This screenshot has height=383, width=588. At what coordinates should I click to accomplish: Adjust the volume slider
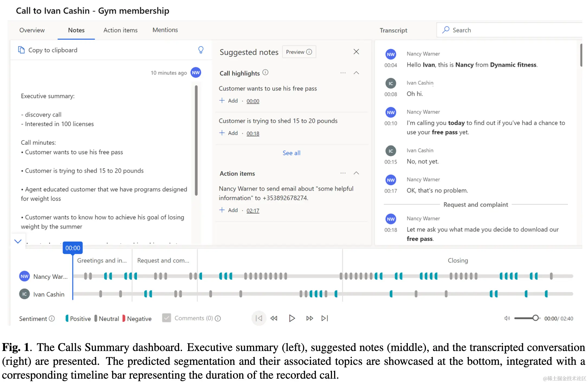tap(535, 318)
